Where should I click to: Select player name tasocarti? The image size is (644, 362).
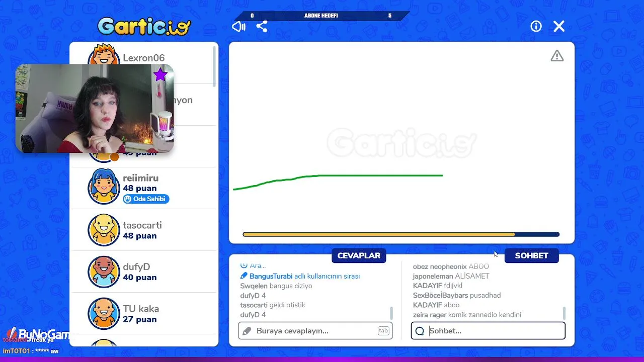coord(142,225)
